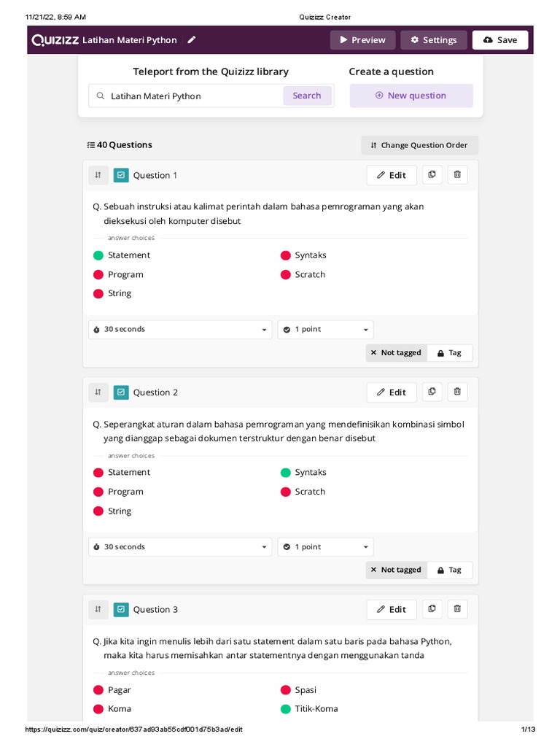Click the reorder arrows icon on Question 2
The image size is (560, 747).
(98, 392)
